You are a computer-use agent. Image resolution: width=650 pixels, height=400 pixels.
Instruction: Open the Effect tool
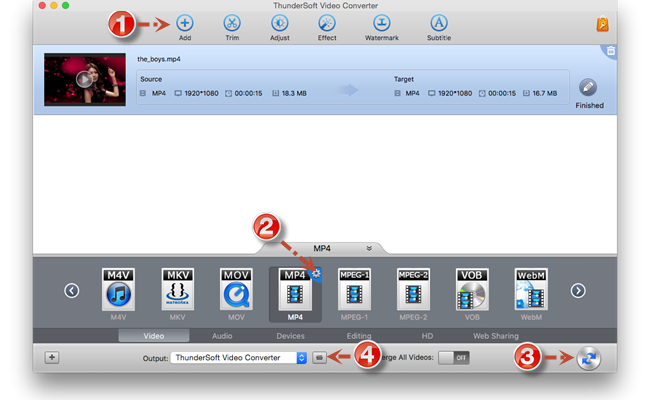coord(327,23)
